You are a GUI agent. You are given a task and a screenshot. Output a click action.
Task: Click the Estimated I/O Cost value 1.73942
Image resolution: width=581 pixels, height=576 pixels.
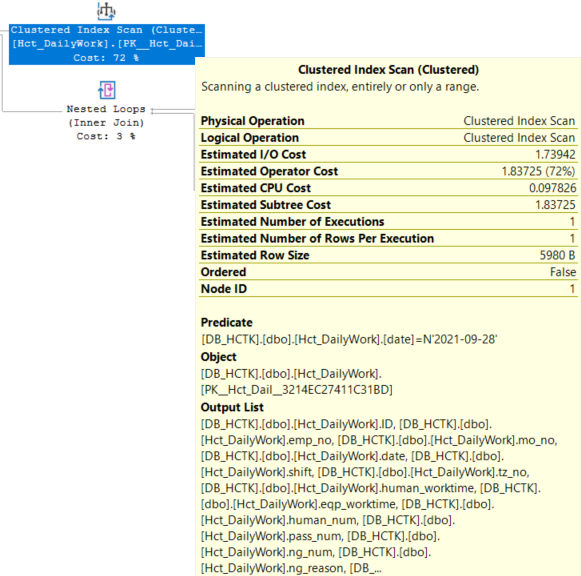click(555, 154)
